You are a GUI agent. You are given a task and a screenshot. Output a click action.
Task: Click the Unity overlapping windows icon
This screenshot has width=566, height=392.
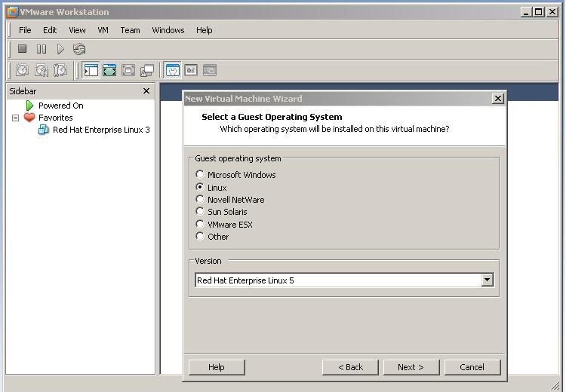tap(147, 70)
